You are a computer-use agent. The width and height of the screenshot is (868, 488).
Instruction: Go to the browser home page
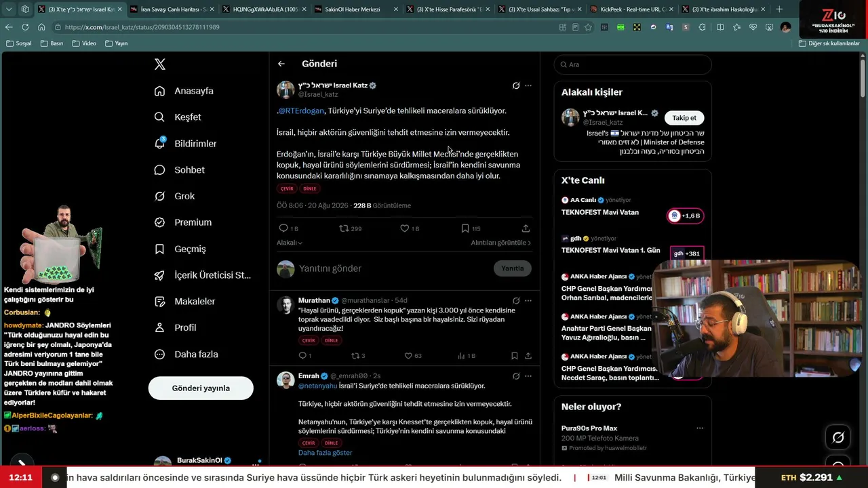41,27
